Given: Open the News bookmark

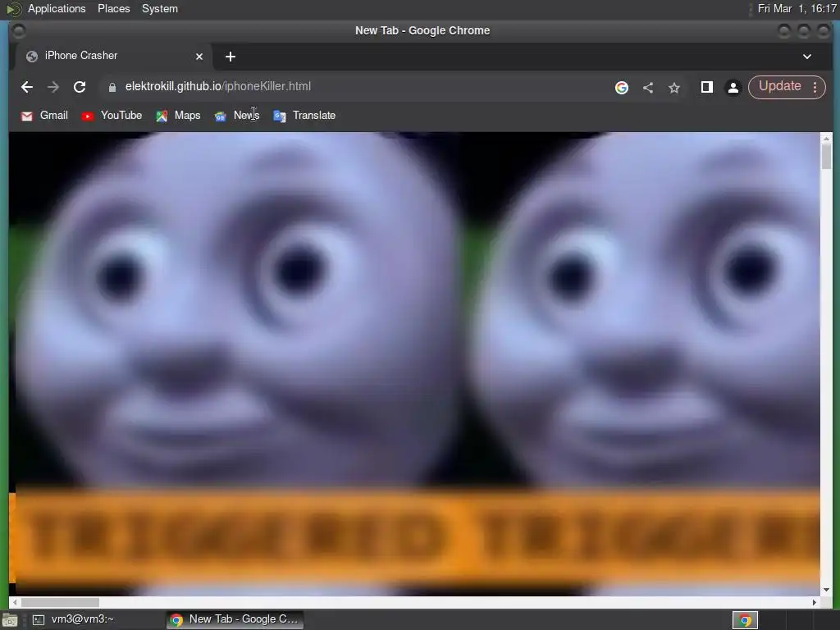Looking at the screenshot, I should click(237, 116).
